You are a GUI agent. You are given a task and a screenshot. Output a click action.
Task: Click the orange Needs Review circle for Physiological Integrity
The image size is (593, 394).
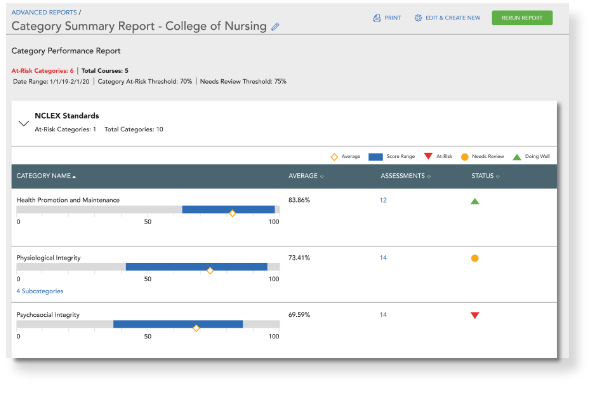click(475, 258)
